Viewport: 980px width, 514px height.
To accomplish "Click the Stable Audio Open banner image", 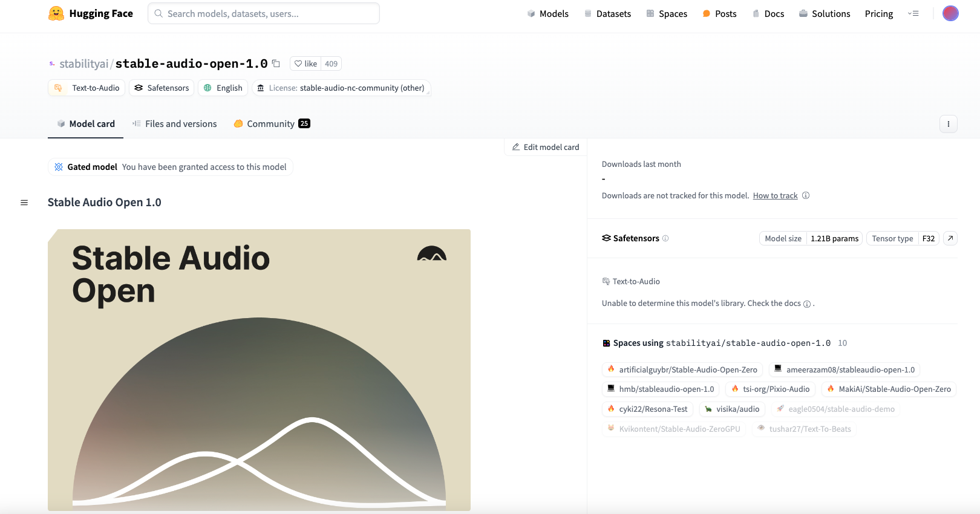I will (x=259, y=369).
